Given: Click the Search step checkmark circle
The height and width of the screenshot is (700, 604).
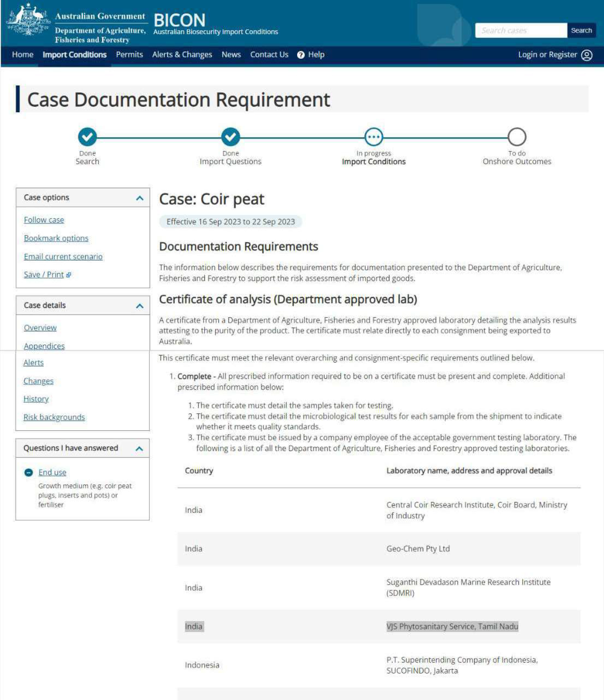Looking at the screenshot, I should 87,137.
